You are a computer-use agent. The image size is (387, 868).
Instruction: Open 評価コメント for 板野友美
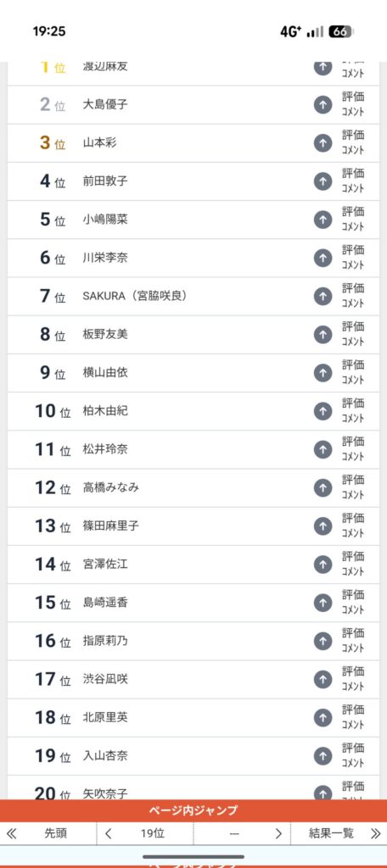[x=352, y=334]
